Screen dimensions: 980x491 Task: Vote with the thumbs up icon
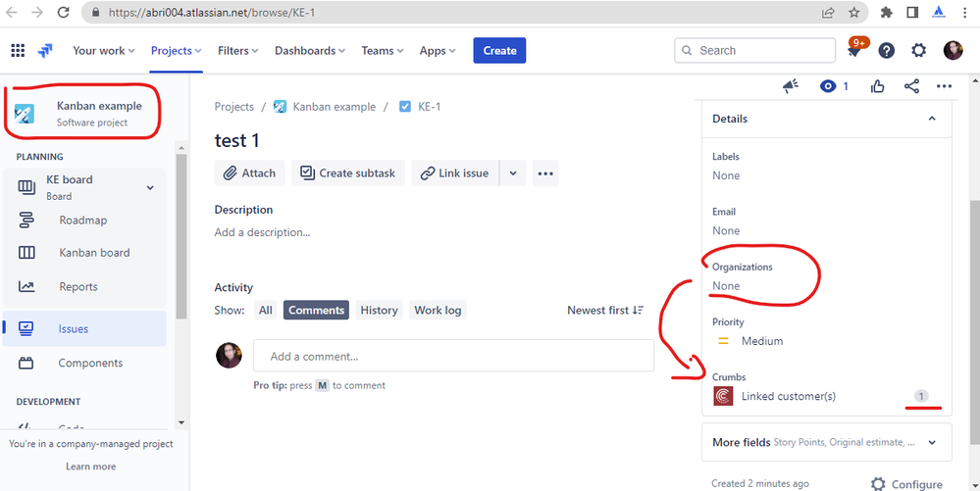click(x=878, y=86)
